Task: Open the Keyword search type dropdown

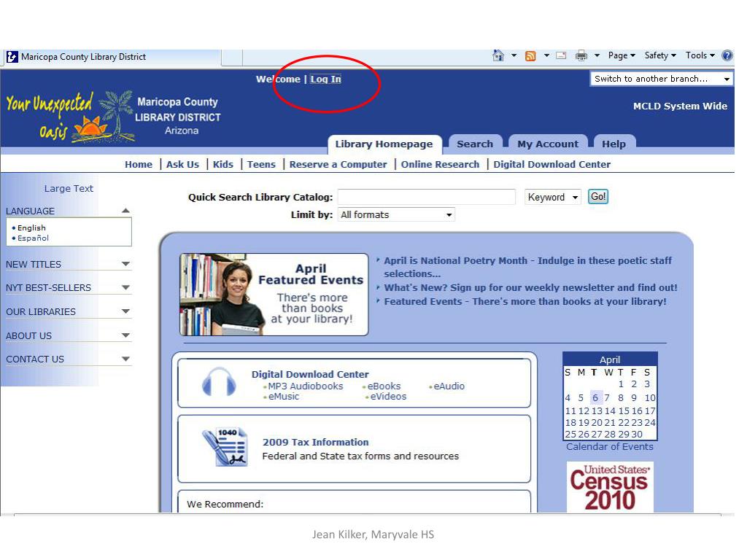Action: point(553,197)
